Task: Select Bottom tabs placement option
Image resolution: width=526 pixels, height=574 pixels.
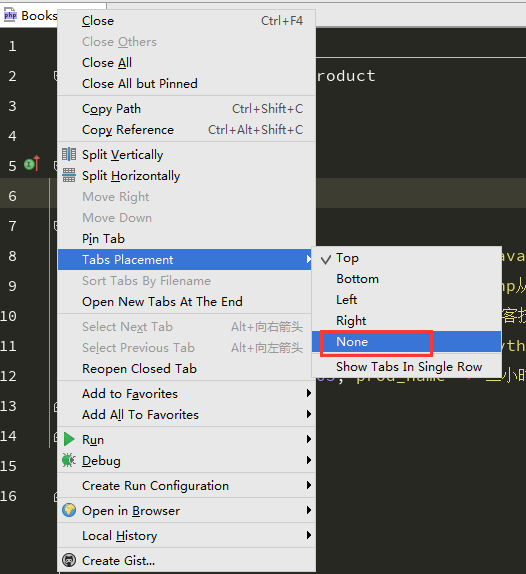Action: tap(406, 279)
